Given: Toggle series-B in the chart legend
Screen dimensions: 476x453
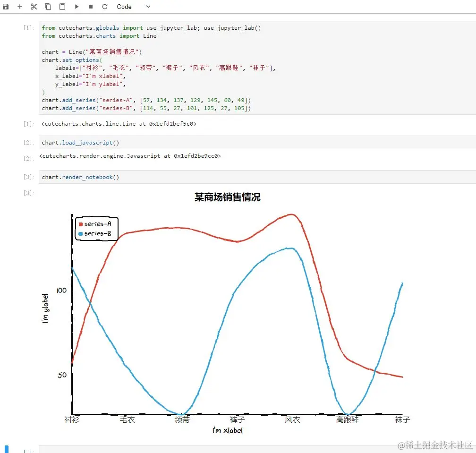Looking at the screenshot, I should [x=95, y=233].
